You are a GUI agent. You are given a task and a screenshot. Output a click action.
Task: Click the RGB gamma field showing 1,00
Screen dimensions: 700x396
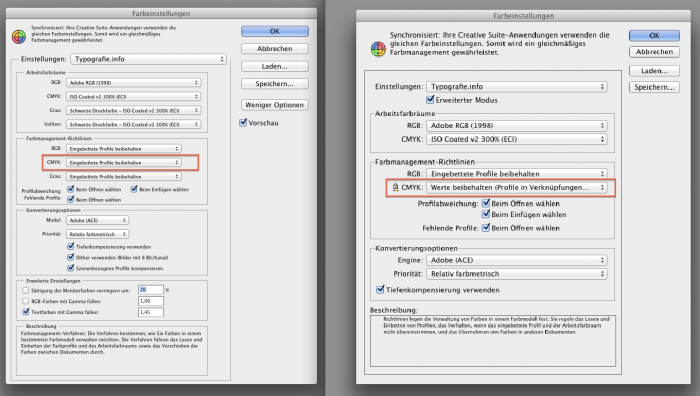pyautogui.click(x=151, y=301)
